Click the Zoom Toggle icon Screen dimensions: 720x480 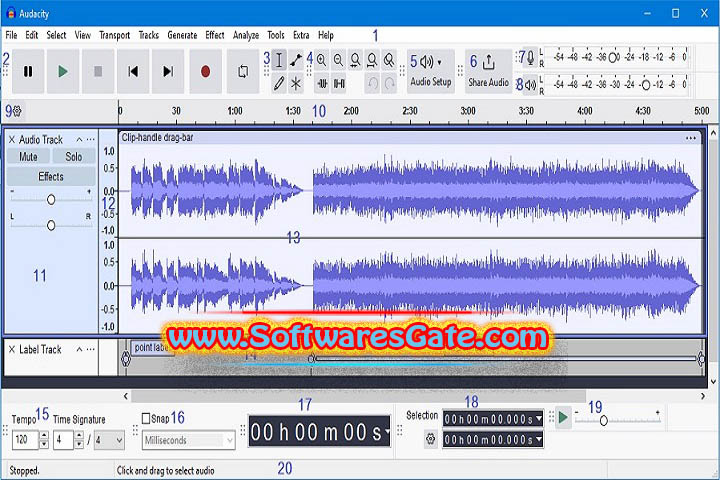[389, 60]
